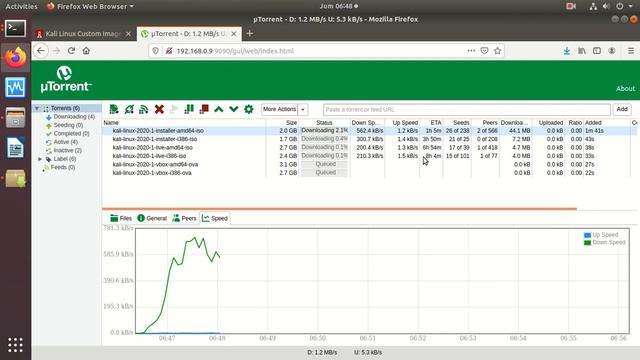Viewport: 640px width, 360px height.
Task: Switch to the Files tab
Action: point(121,218)
